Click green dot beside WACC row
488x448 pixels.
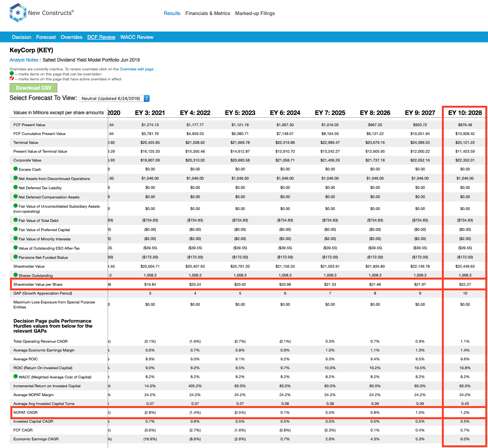pos(16,376)
